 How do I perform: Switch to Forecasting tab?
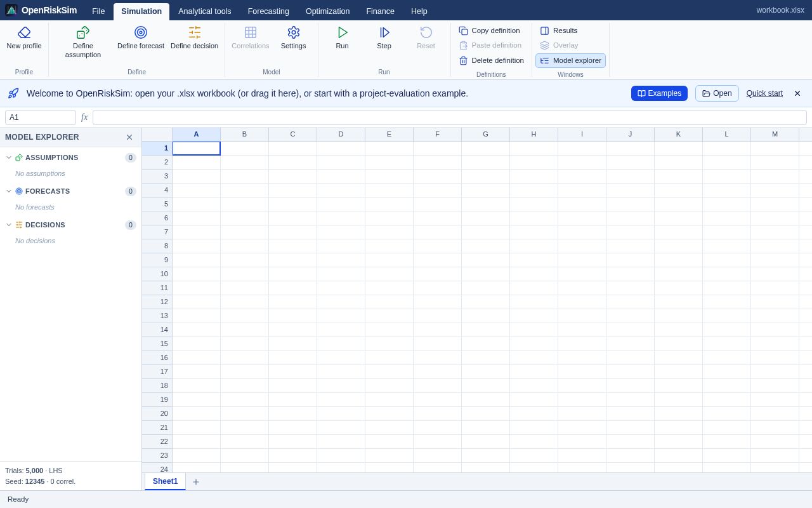pos(268,11)
